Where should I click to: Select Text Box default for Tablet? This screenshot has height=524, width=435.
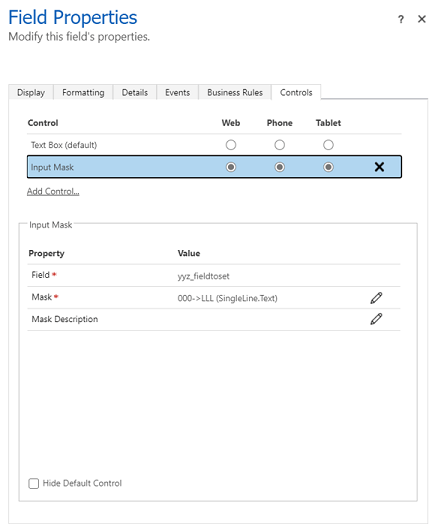(x=328, y=145)
